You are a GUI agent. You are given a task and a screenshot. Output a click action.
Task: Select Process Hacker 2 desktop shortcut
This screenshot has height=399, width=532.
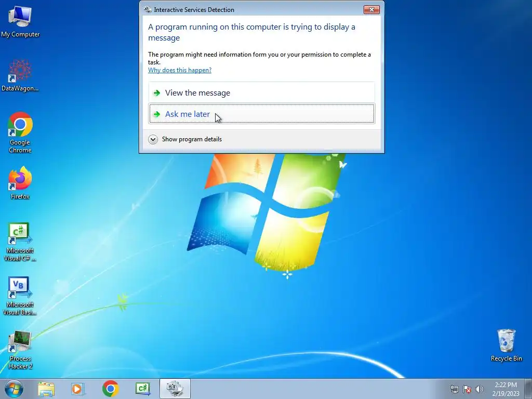pos(20,350)
